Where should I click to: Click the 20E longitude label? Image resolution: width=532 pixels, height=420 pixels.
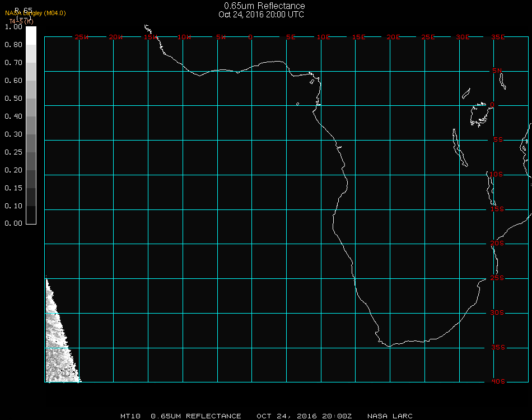coord(394,38)
